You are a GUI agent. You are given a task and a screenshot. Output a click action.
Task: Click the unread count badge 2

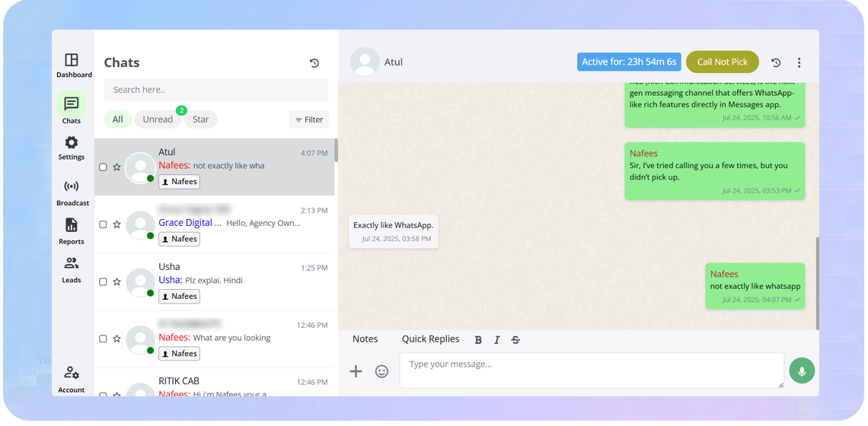[181, 110]
